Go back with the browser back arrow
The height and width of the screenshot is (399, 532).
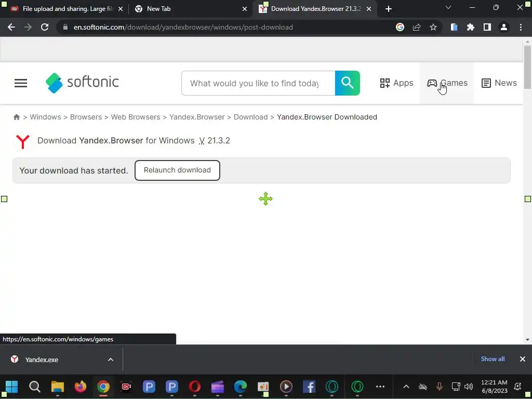[x=11, y=27]
